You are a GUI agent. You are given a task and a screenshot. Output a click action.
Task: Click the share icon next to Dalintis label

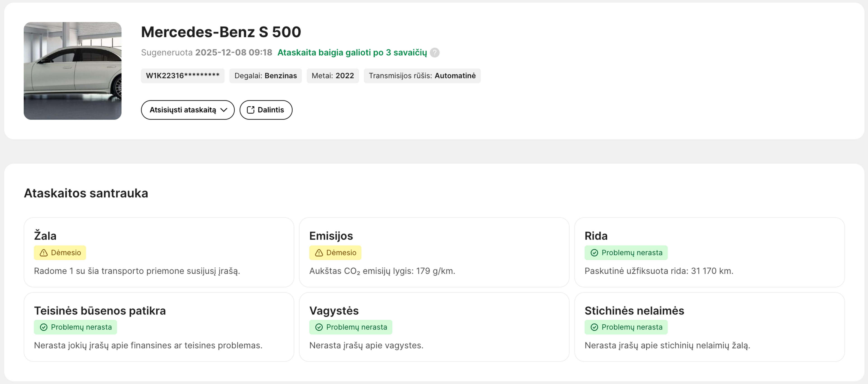point(251,110)
